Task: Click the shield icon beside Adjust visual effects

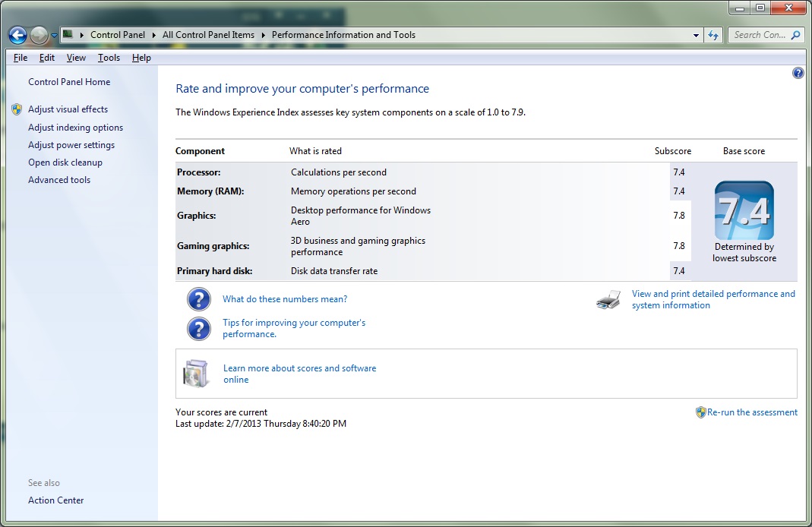Action: [17, 109]
